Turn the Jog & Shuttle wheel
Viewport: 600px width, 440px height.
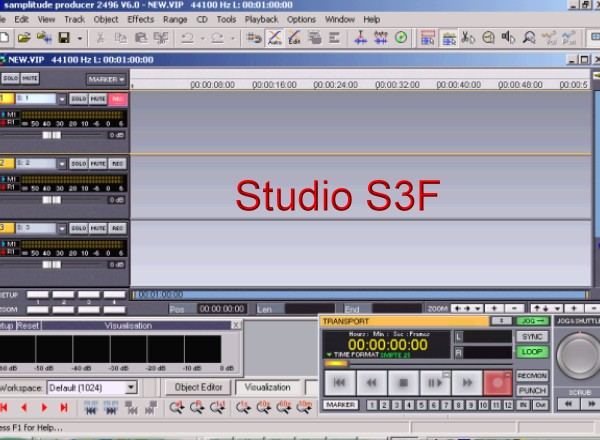(x=579, y=355)
